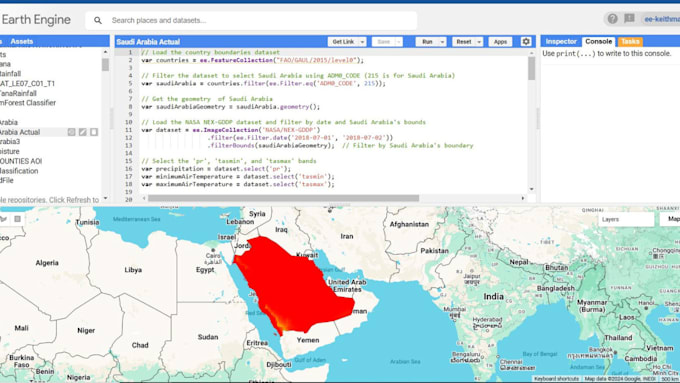Click the red Saudi Arabia layer on map
The image size is (680, 383).
(x=293, y=286)
